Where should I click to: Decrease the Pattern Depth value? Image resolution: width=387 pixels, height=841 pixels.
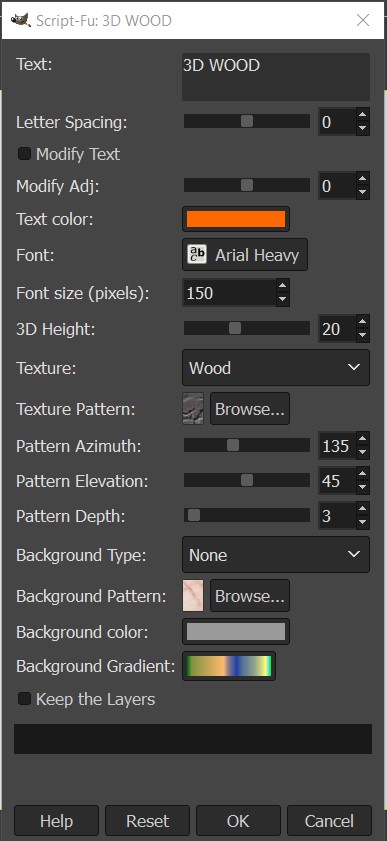tap(363, 522)
